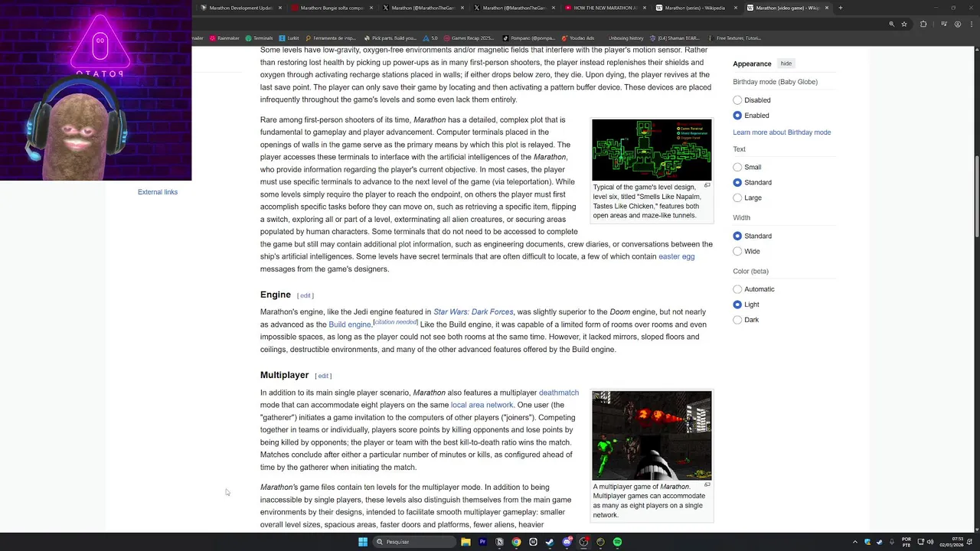Viewport: 980px width, 551px height.
Task: Launch Premiere Pro from the taskbar
Action: (482, 542)
